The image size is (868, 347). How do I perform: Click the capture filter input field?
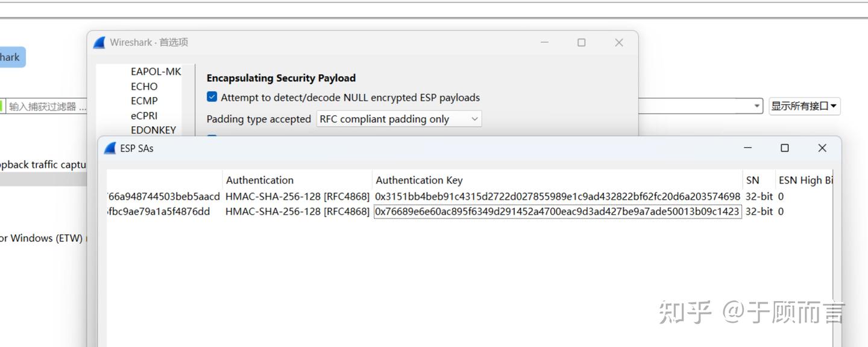(47, 107)
